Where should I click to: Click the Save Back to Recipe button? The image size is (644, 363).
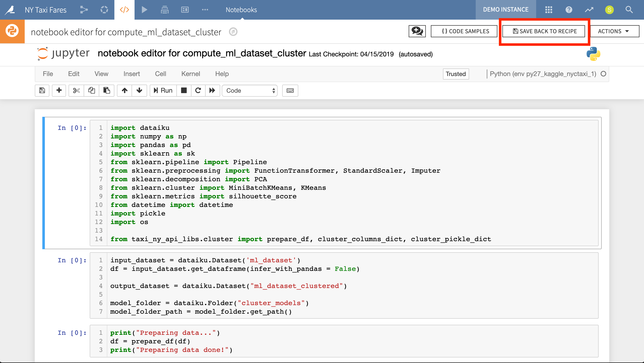(544, 31)
